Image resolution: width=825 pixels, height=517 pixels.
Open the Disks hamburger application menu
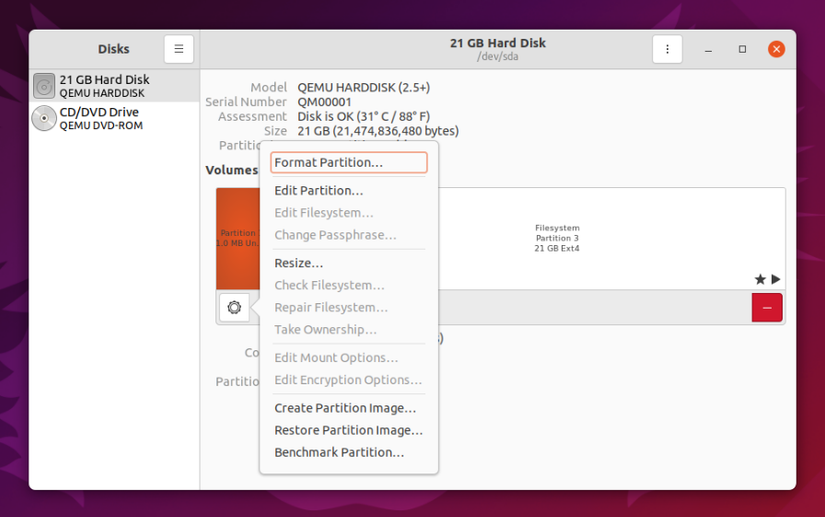[178, 49]
